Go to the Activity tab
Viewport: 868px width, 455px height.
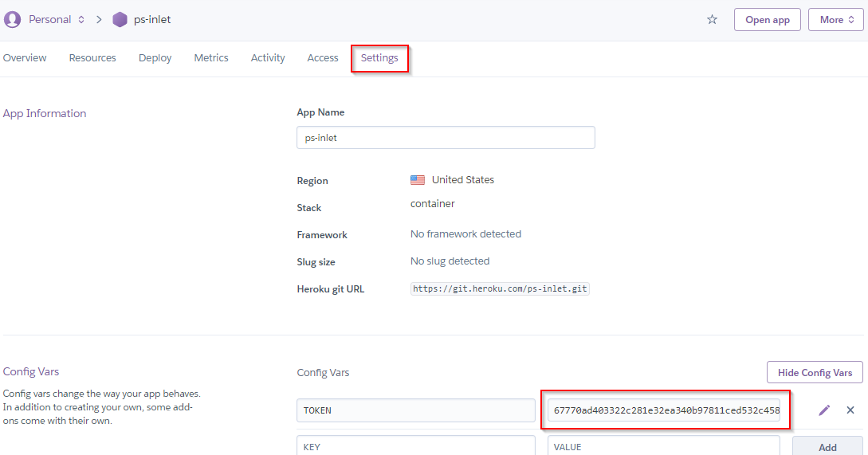[268, 57]
